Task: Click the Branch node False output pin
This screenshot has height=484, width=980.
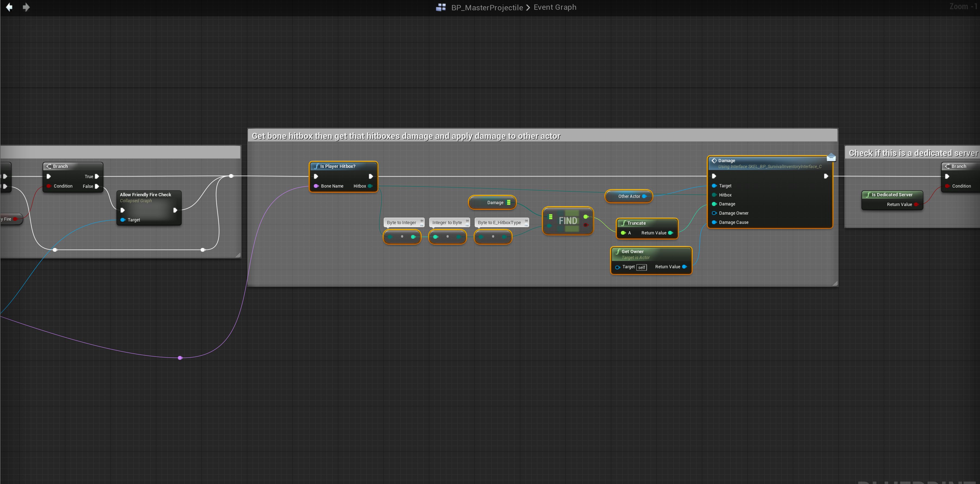Action: [x=97, y=186]
